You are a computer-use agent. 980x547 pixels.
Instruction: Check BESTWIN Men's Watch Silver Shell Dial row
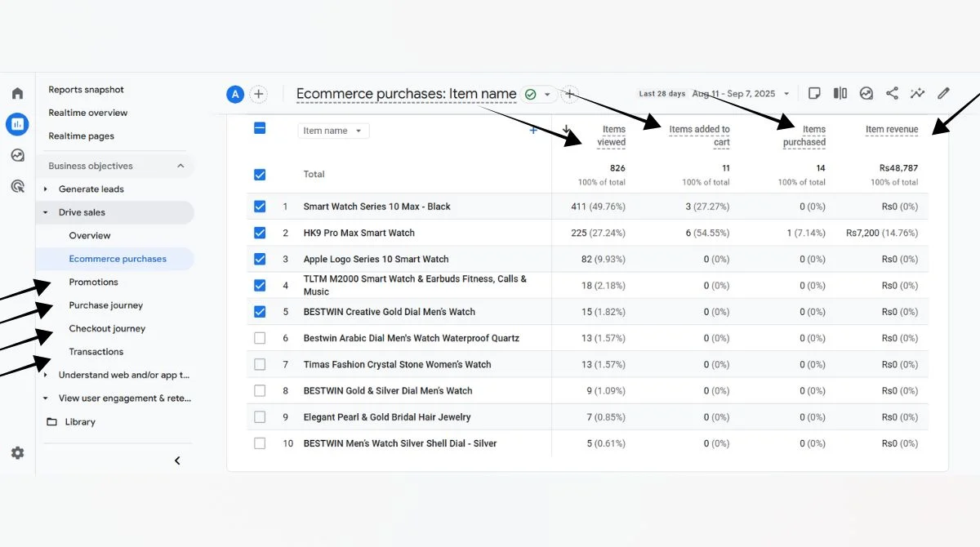tap(260, 443)
